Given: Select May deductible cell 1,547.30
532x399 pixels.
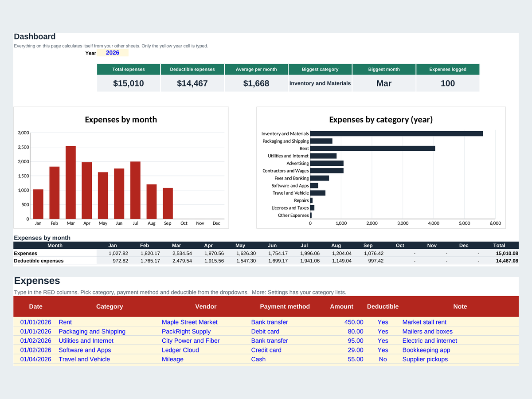Looking at the screenshot, I should pos(240,261).
